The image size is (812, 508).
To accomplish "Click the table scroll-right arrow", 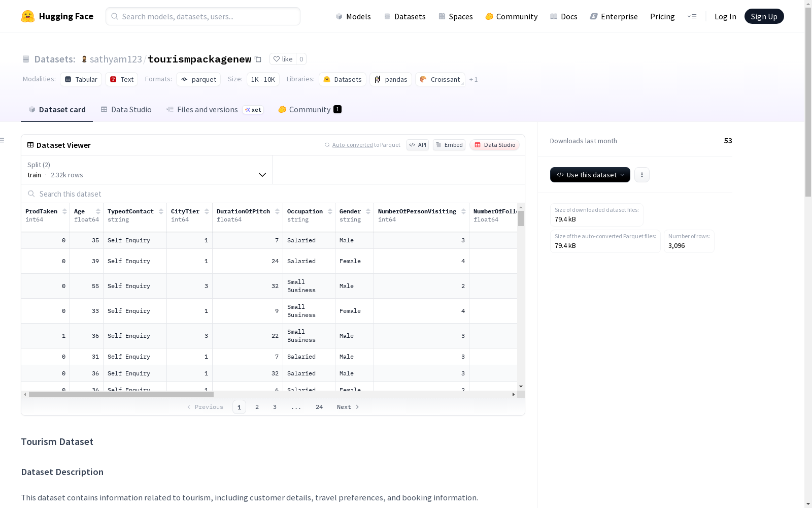I will [513, 394].
